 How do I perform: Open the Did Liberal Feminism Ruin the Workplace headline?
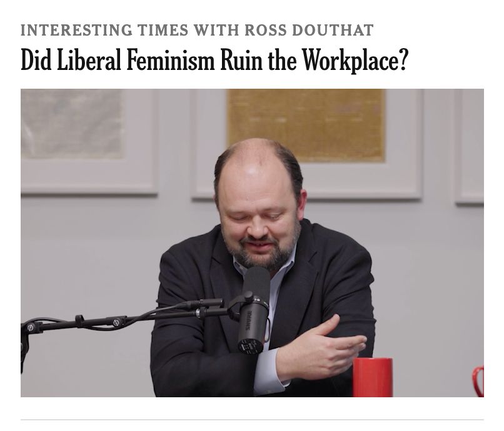[214, 60]
